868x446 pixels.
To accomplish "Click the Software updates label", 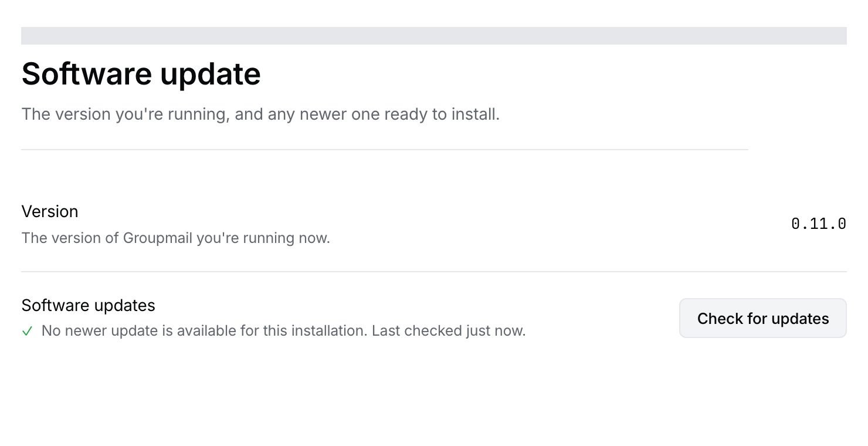I will 89,305.
